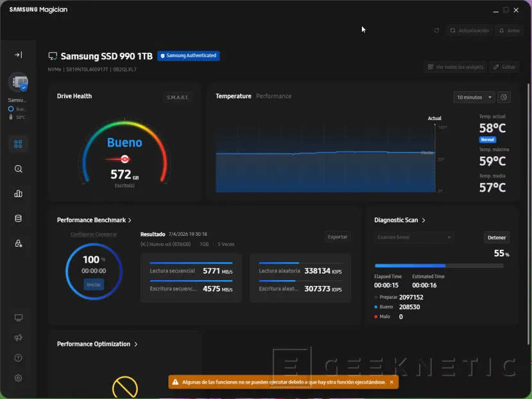Open the dashboard grid icon in sidebar
Viewport: 532px width, 399px height.
19,144
